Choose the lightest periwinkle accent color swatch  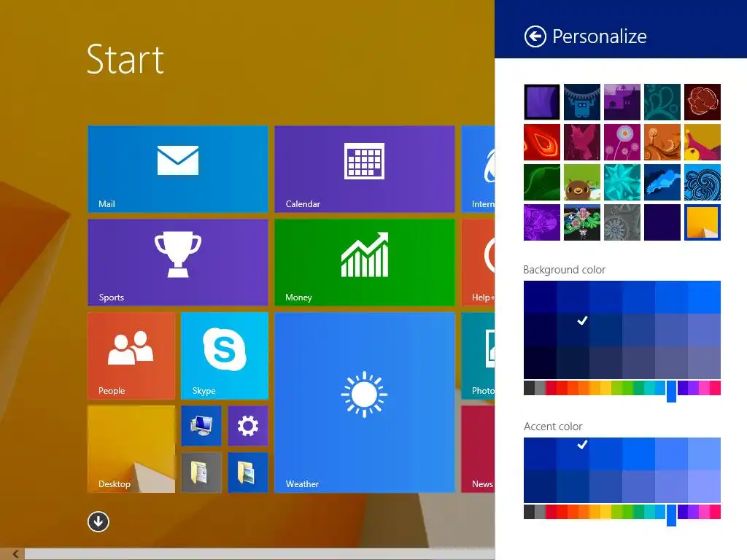click(x=704, y=486)
